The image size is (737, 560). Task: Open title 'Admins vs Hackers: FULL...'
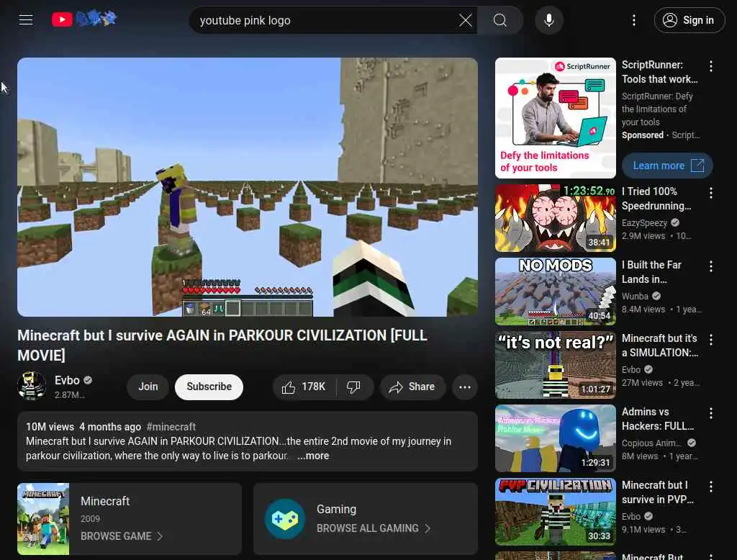click(x=658, y=418)
